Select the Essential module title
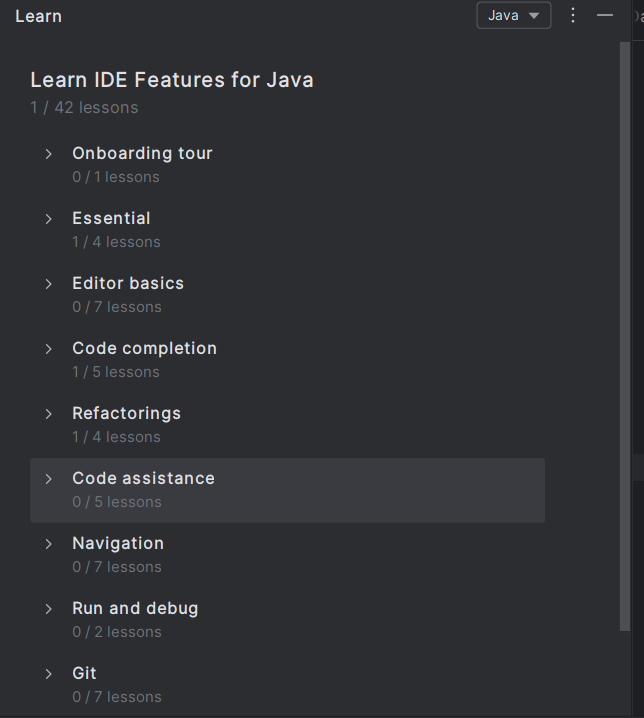The image size is (644, 718). (x=111, y=218)
